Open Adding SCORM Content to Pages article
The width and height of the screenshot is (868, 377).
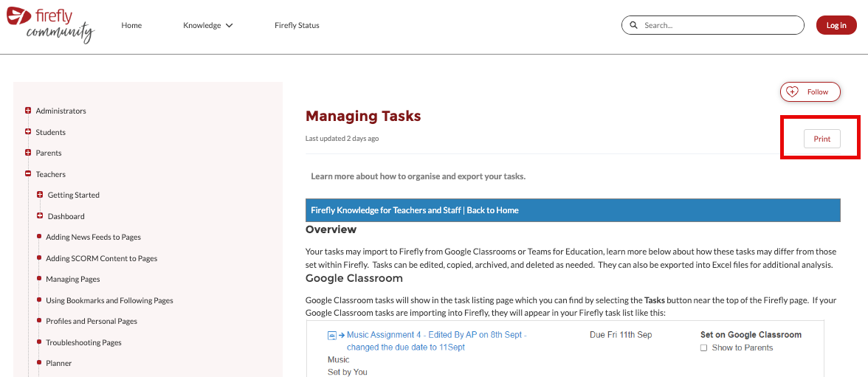(x=101, y=258)
